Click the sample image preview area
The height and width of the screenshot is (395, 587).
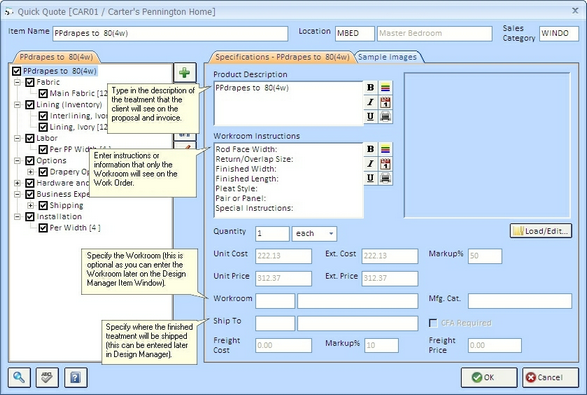coord(487,145)
